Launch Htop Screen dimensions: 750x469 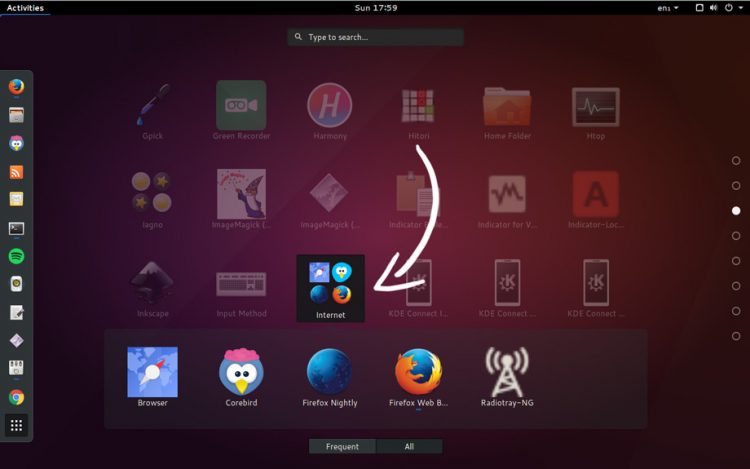click(596, 111)
